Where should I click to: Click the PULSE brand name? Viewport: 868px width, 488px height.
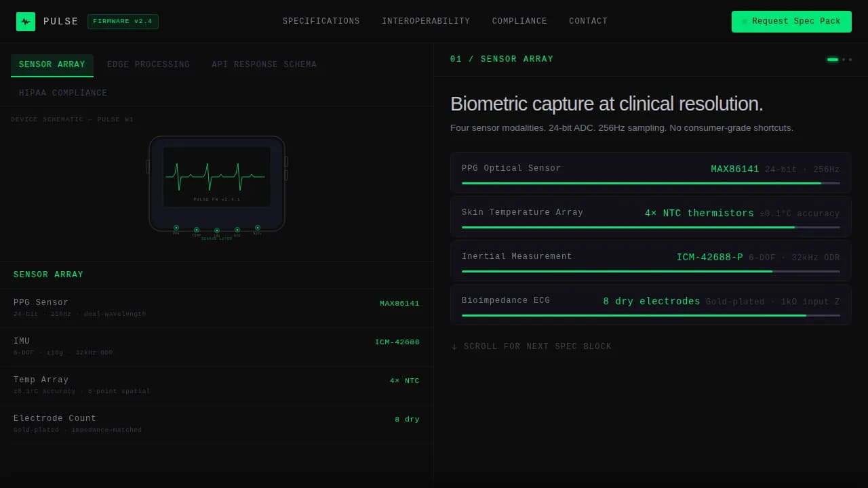point(61,22)
